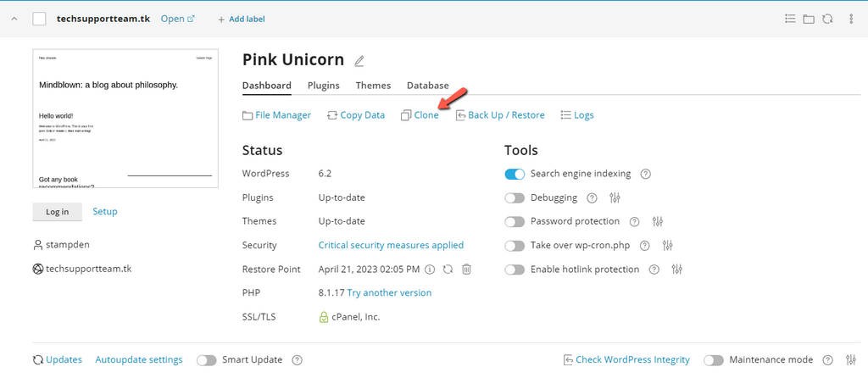Open the three-dot more options menu
The image size is (868, 378).
[x=851, y=19]
